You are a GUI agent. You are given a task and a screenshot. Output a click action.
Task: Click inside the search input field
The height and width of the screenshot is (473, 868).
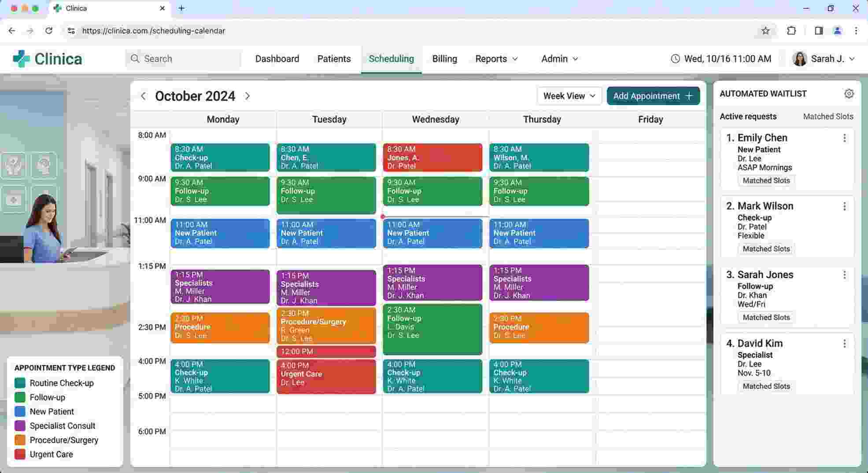(x=185, y=59)
